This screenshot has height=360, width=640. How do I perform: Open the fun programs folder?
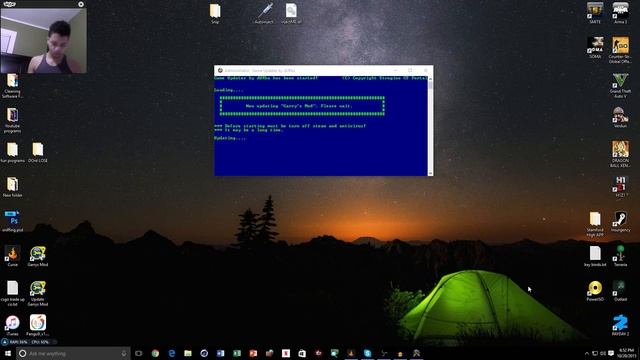tap(12, 152)
